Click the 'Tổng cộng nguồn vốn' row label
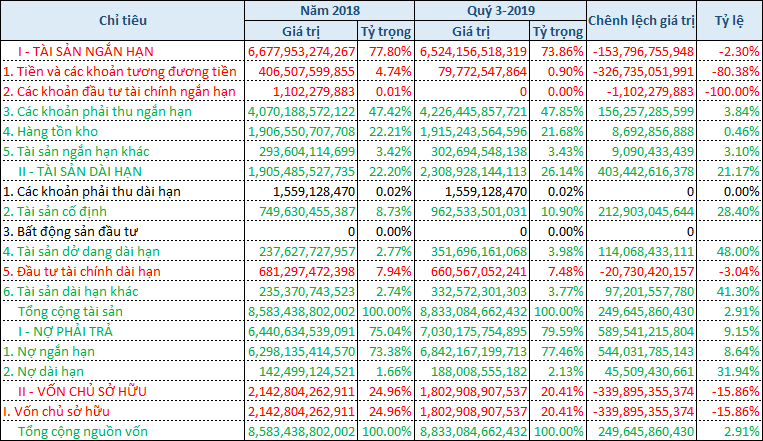The image size is (763, 441). [83, 431]
